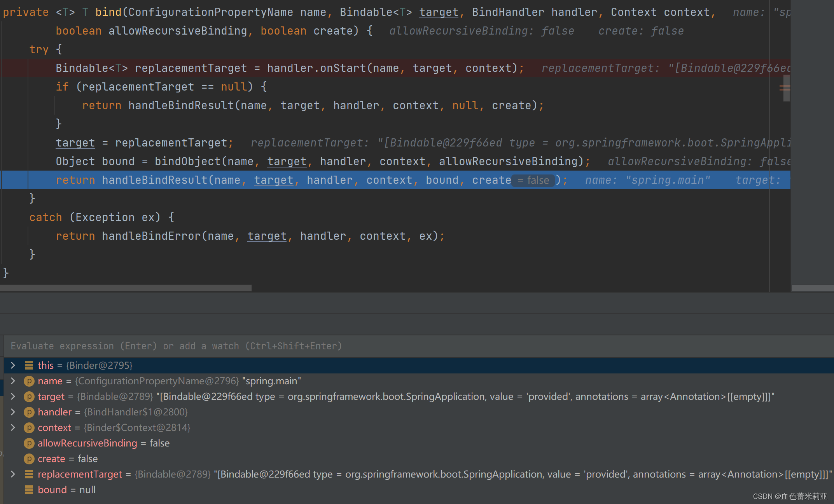Click '{BindHandler$1@2800}' value text
Image resolution: width=834 pixels, height=504 pixels.
pos(136,412)
